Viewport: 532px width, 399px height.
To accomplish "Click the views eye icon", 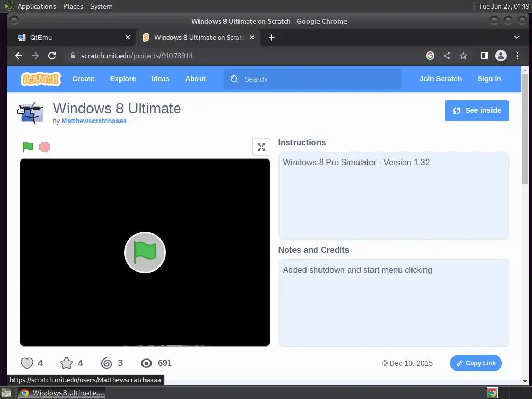I will tap(147, 363).
